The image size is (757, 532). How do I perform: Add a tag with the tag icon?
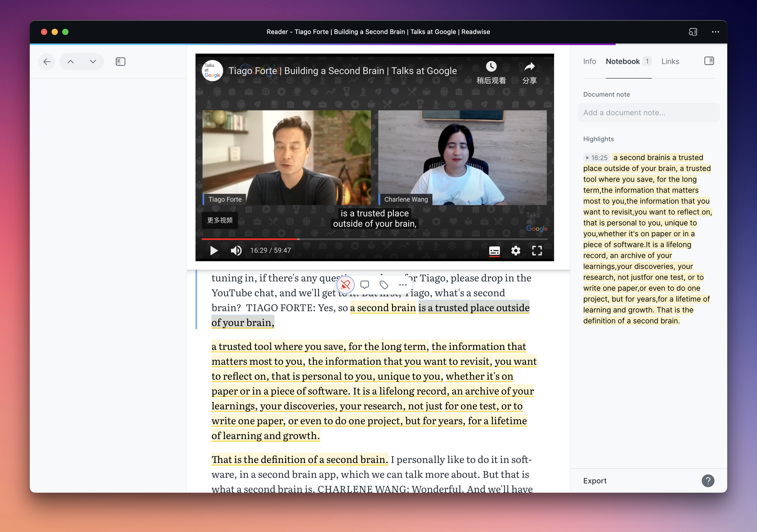pos(384,285)
